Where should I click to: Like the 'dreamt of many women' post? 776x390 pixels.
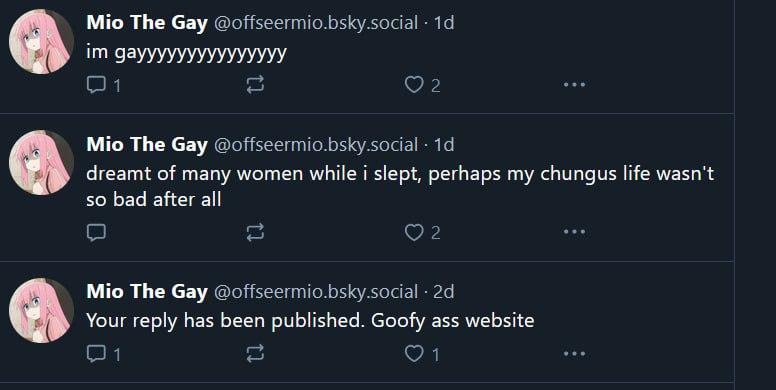pyautogui.click(x=422, y=232)
